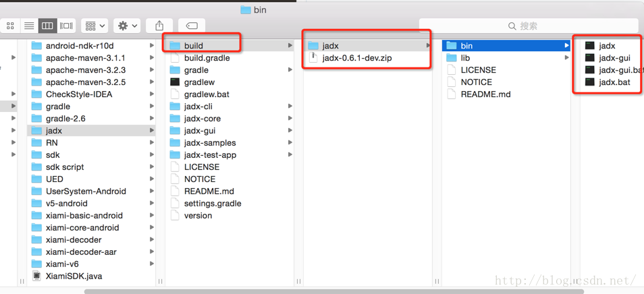Select the android-ndk-r10d folder icon
644x294 pixels.
(37, 45)
